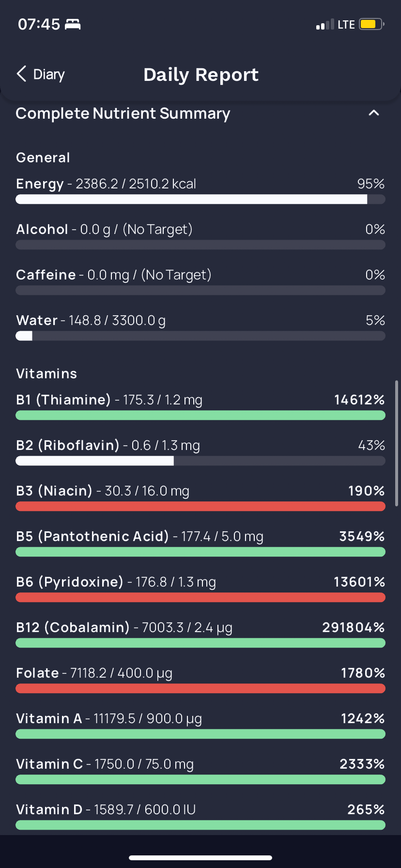Tap the Alcohol nutrient label
The height and width of the screenshot is (868, 401).
point(42,230)
